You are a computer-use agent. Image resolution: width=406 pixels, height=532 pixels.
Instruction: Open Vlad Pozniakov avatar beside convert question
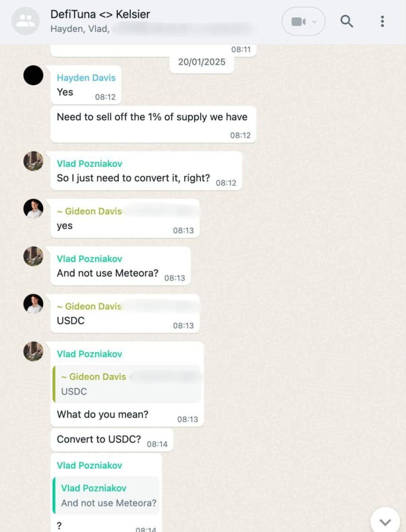[33, 161]
